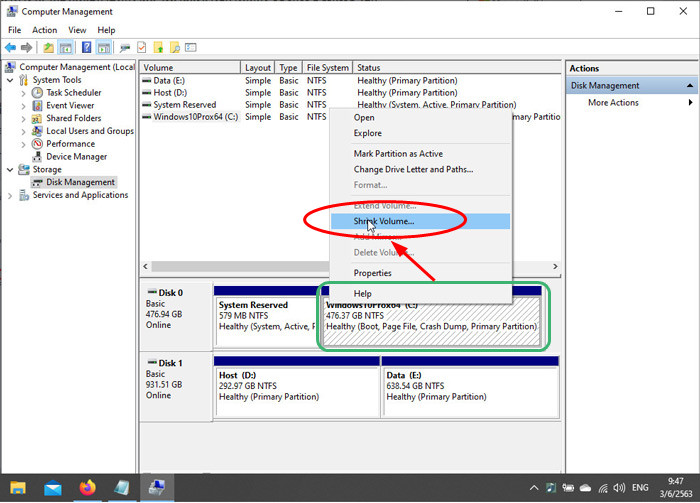Open More Actions in the Actions pane
The height and width of the screenshot is (503, 700).
613,102
